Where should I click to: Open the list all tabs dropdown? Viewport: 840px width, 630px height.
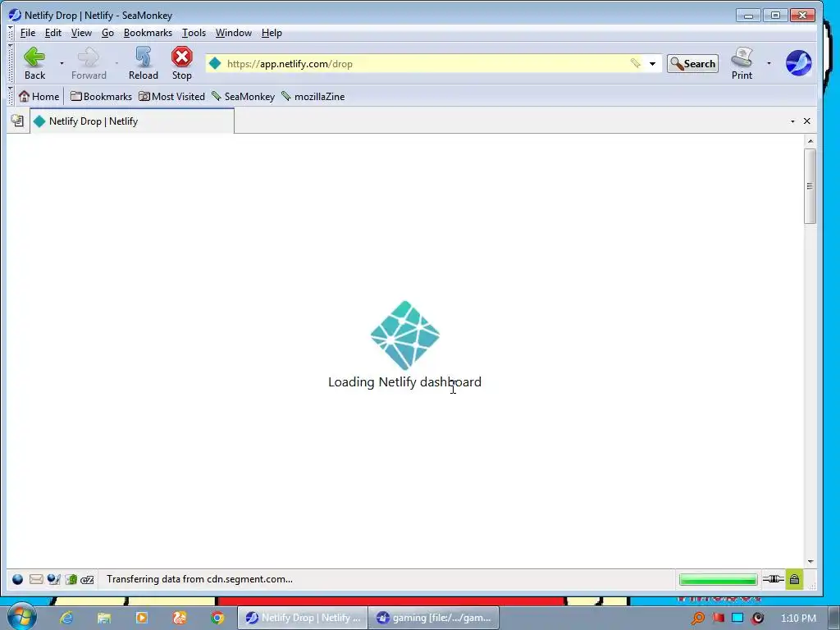[x=792, y=121]
